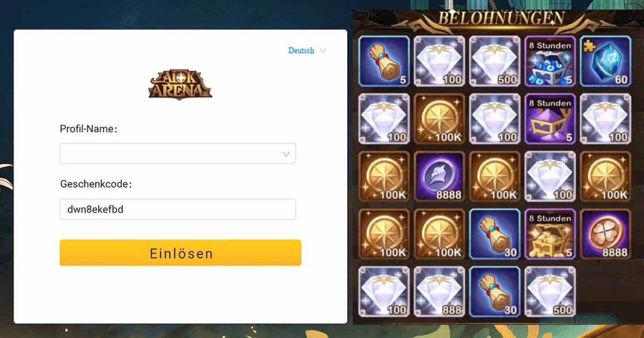Screen dimensions: 644x338
Task: Click into the Geschenkcode input field
Action: [178, 209]
